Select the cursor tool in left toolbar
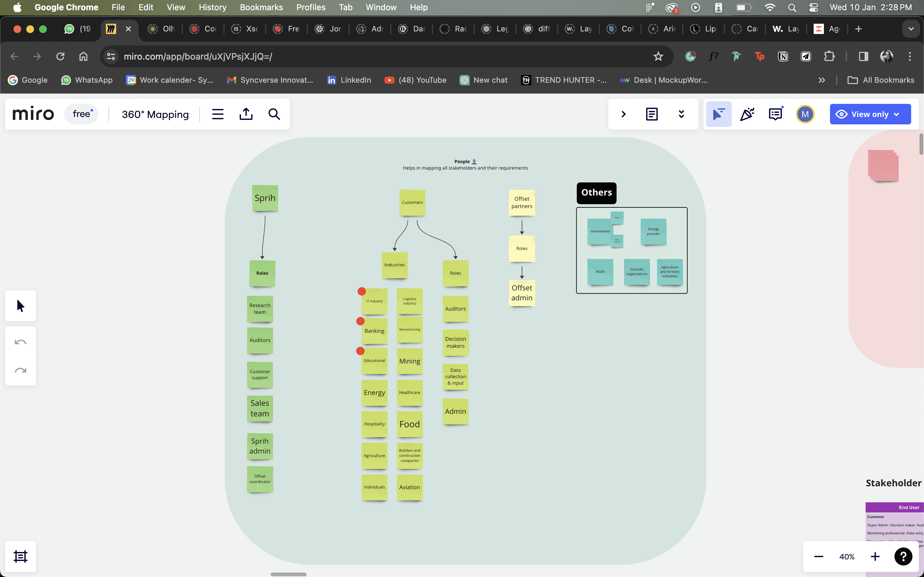The height and width of the screenshot is (577, 924). click(21, 306)
